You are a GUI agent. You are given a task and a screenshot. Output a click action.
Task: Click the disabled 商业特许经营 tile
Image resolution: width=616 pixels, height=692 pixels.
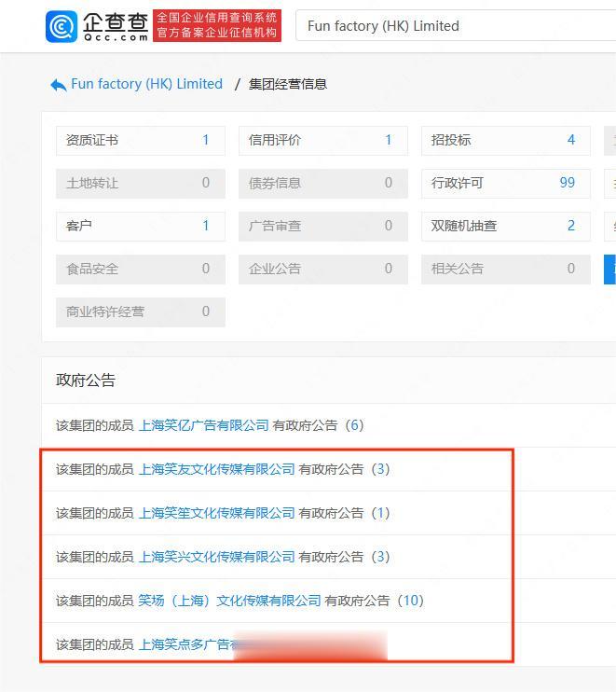coord(141,311)
